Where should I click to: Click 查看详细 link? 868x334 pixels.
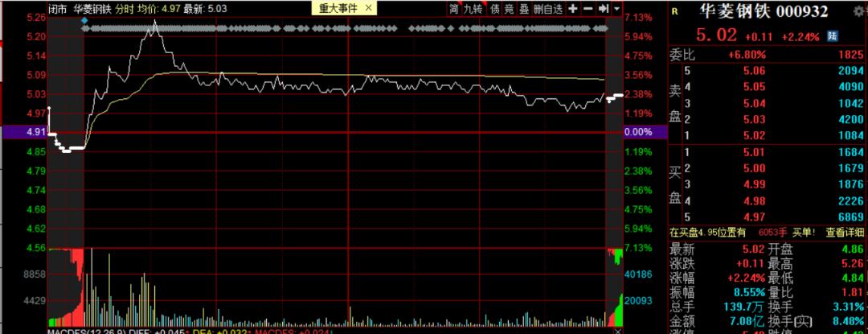pyautogui.click(x=845, y=233)
